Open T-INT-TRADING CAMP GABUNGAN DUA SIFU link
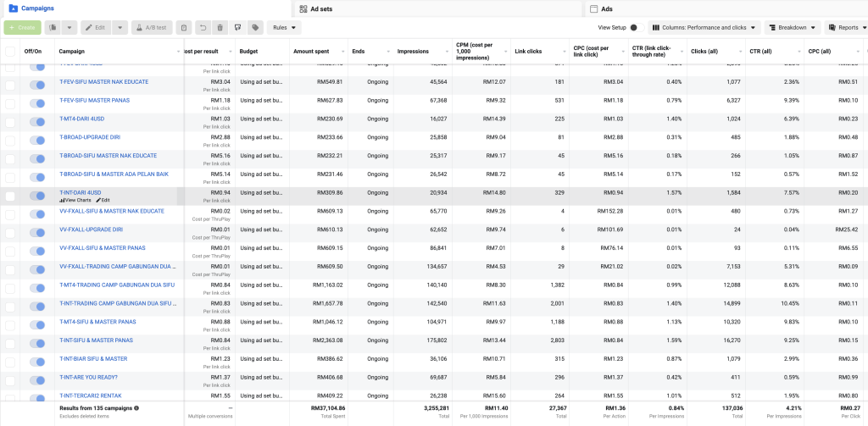This screenshot has width=868, height=426. [x=118, y=303]
